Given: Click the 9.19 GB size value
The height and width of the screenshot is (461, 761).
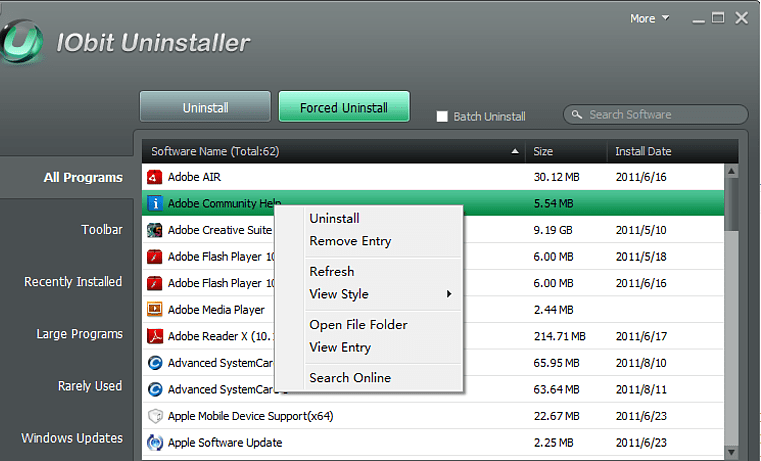Looking at the screenshot, I should 553,230.
